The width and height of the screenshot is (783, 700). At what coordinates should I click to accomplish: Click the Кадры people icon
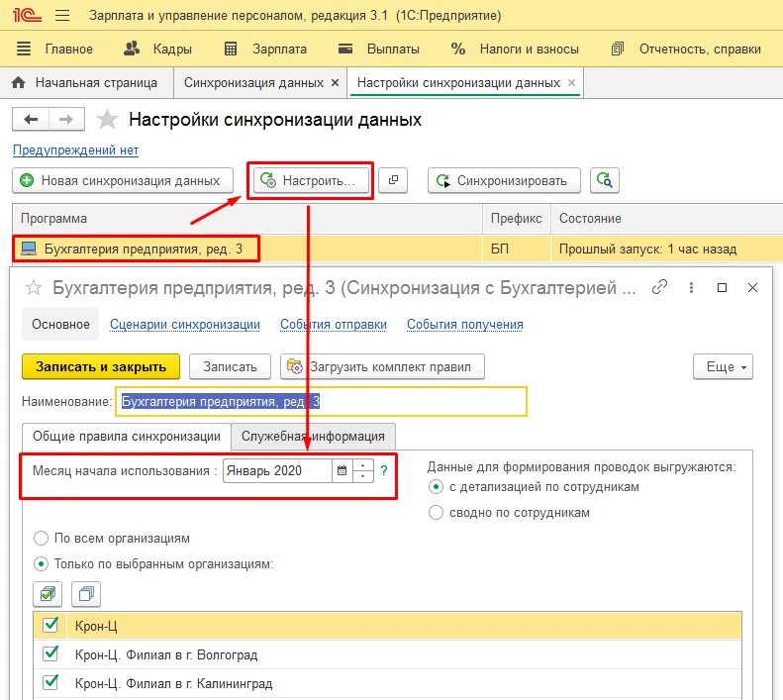(132, 49)
